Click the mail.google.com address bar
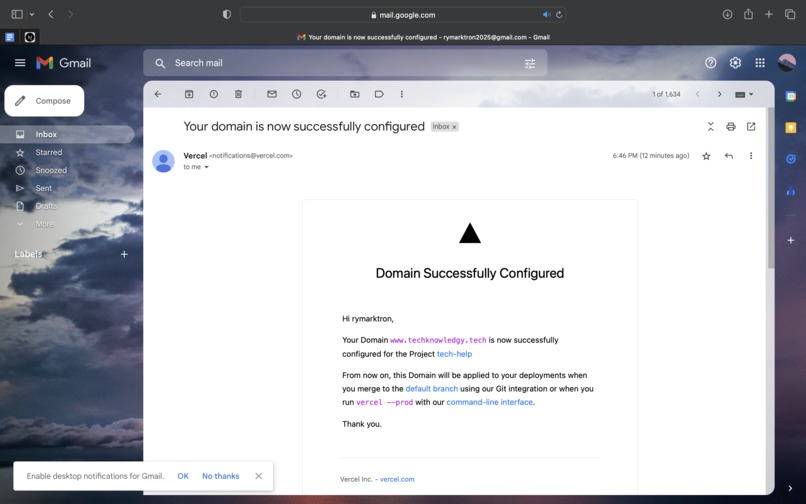806x504 pixels. [x=403, y=14]
